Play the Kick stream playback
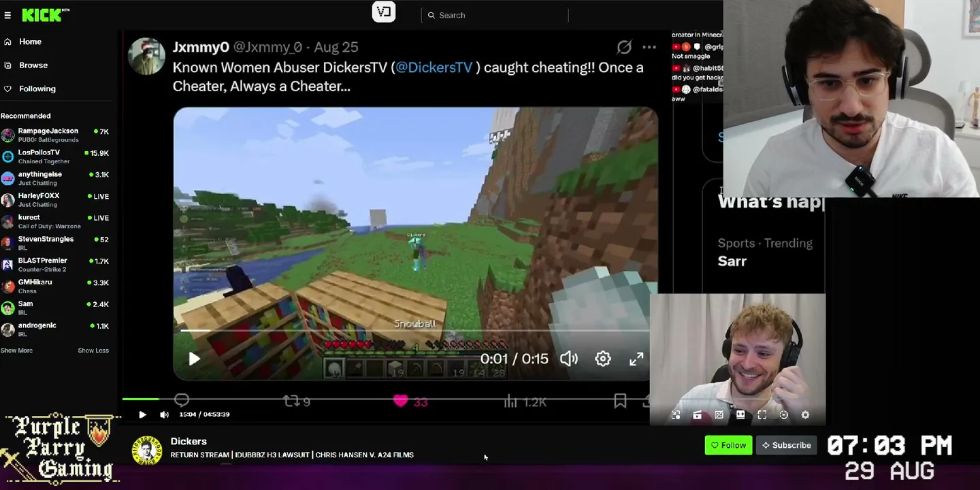This screenshot has width=980, height=490. pos(142,414)
